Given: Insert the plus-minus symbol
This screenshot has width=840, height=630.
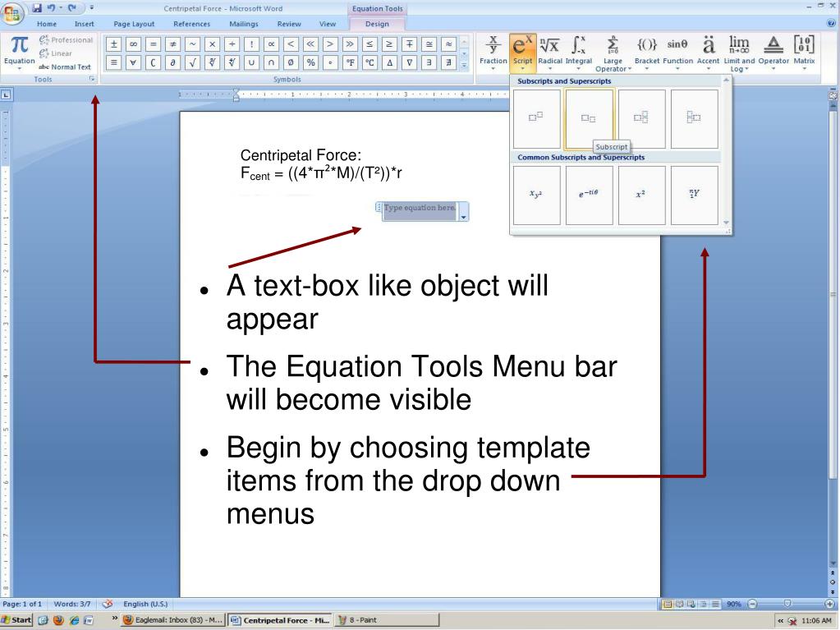Looking at the screenshot, I should tap(113, 44).
